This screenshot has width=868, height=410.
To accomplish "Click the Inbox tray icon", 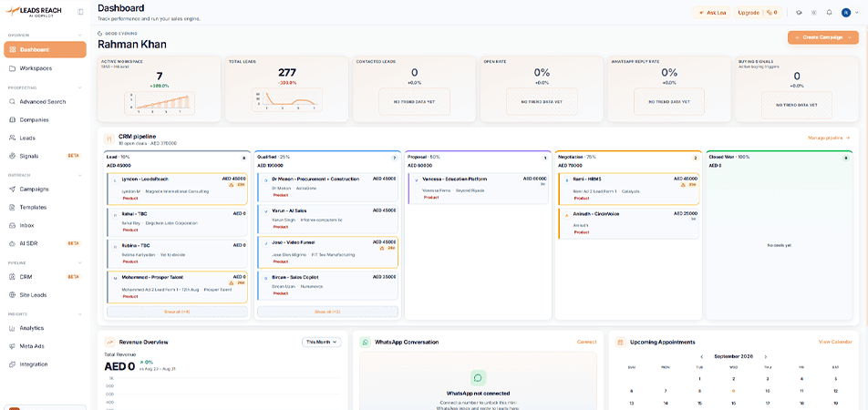I will [13, 225].
